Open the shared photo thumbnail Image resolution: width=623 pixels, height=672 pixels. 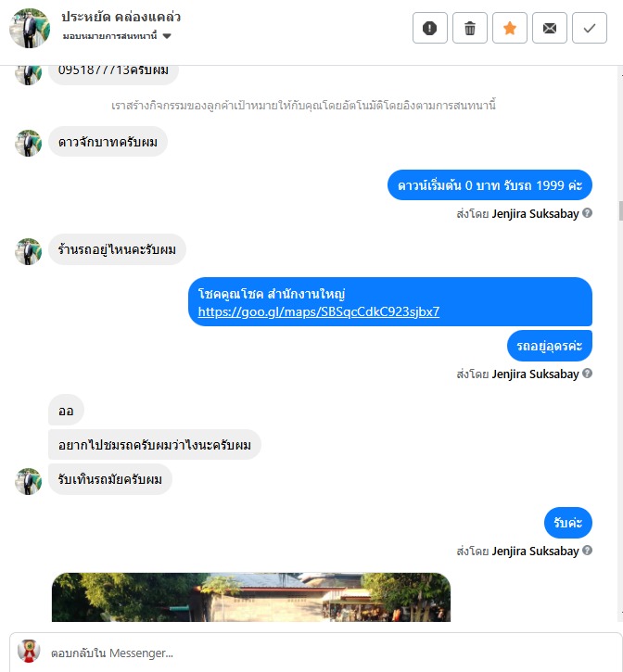251,597
